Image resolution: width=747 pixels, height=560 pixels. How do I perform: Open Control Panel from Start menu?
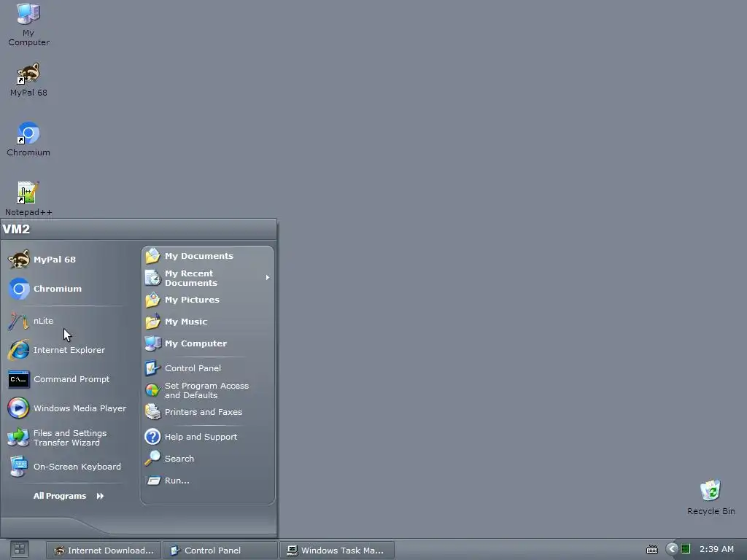pyautogui.click(x=208, y=368)
